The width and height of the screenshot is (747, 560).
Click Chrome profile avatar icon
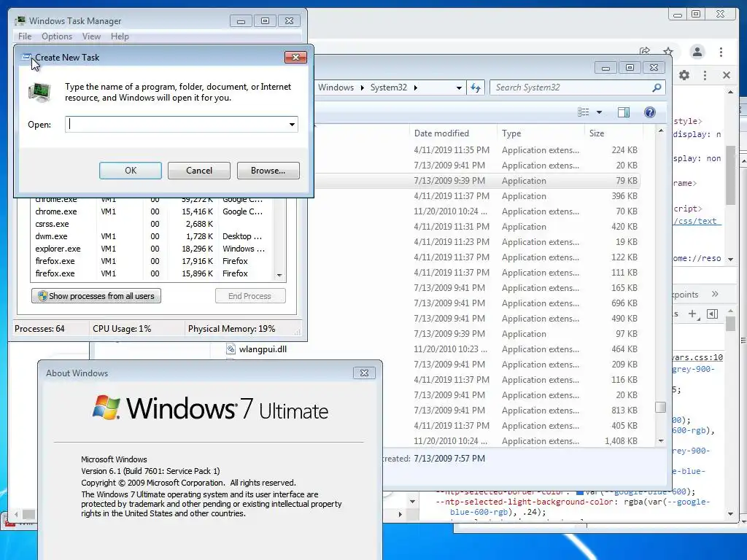[x=697, y=52]
